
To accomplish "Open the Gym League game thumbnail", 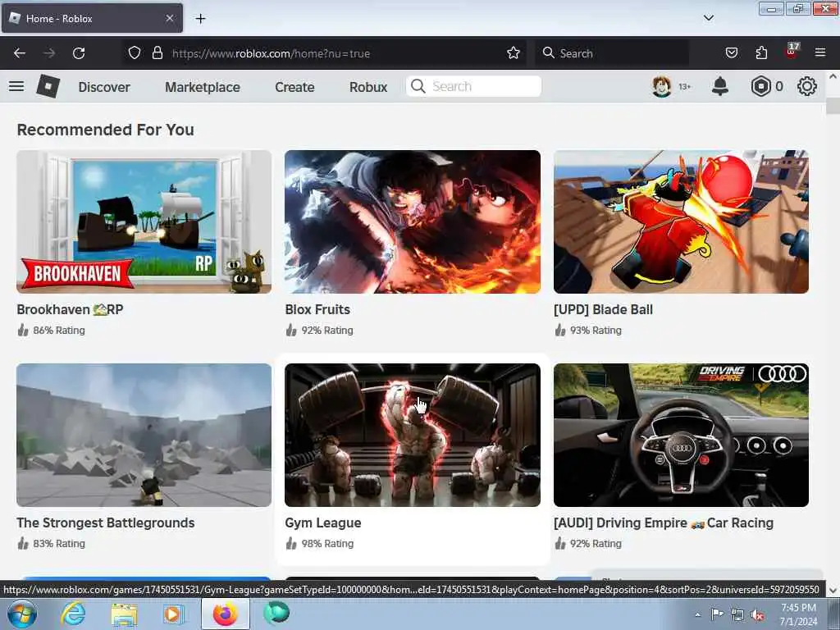I will point(413,435).
